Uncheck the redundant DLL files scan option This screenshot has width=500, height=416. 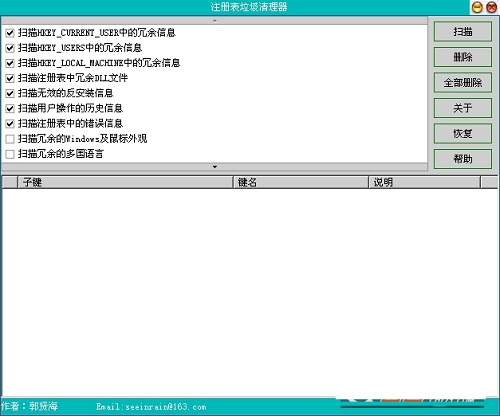(10, 78)
